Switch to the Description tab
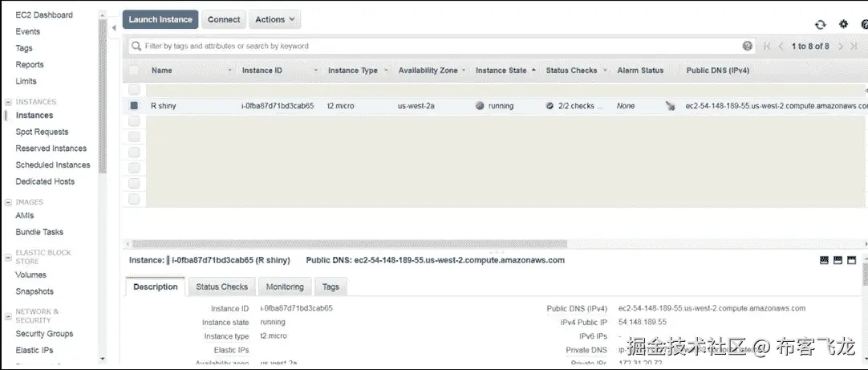 pyautogui.click(x=156, y=287)
